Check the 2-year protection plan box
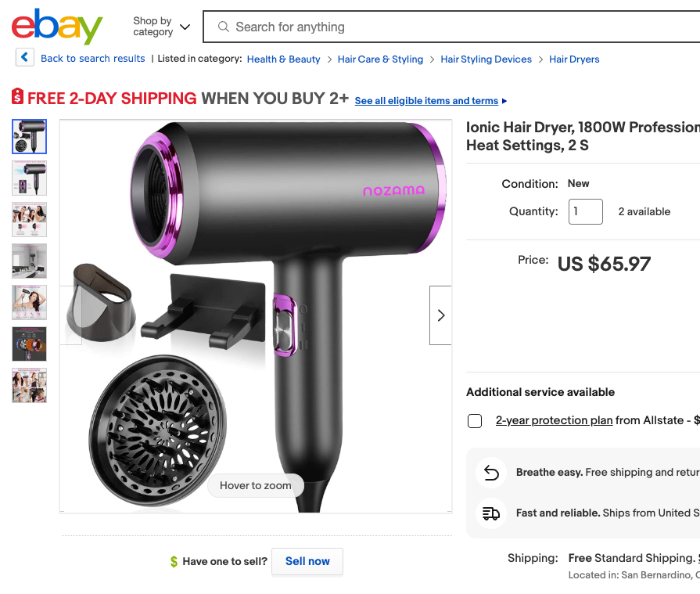This screenshot has width=700, height=594. [475, 421]
